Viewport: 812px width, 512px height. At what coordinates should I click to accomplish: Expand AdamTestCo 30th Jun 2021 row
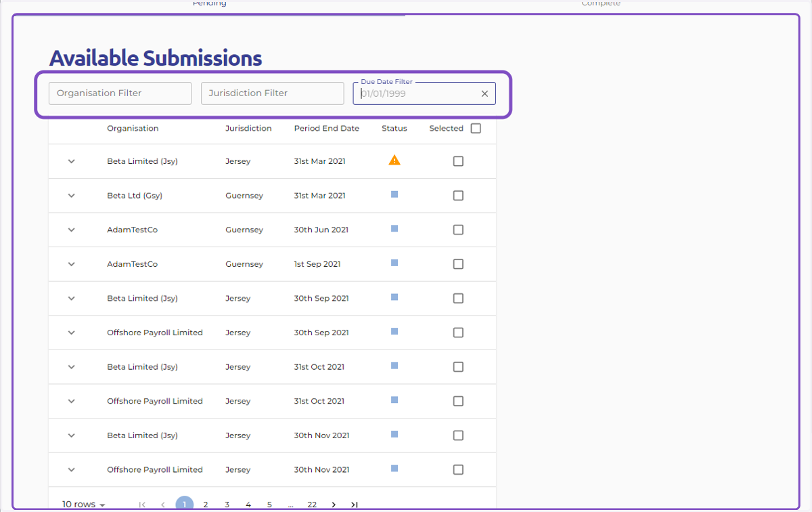click(71, 230)
